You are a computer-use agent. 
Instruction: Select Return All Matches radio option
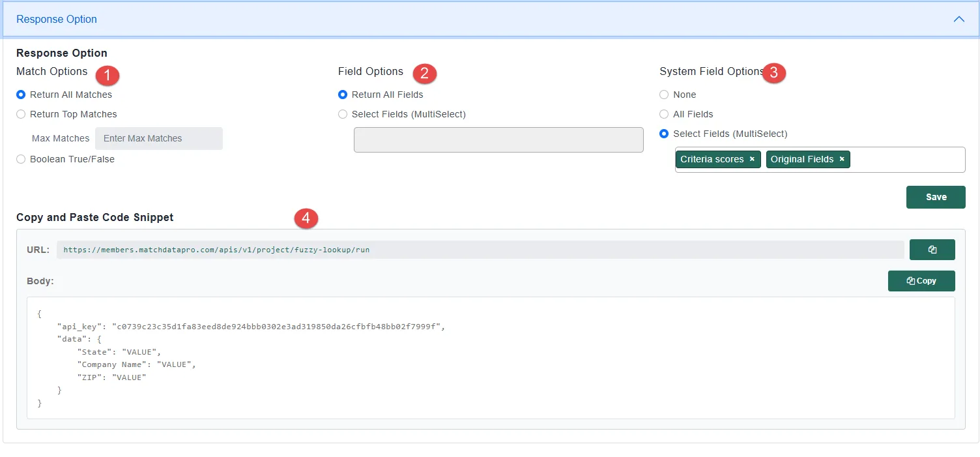22,95
